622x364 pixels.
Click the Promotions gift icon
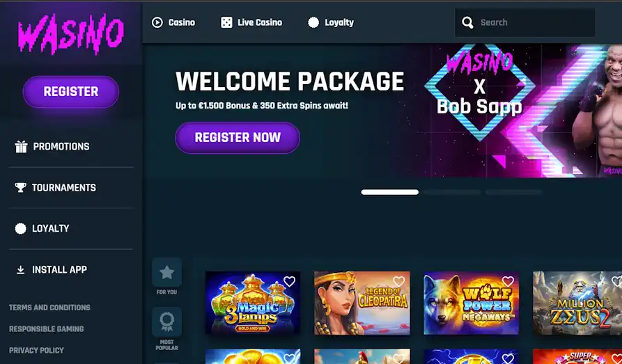tap(21, 147)
